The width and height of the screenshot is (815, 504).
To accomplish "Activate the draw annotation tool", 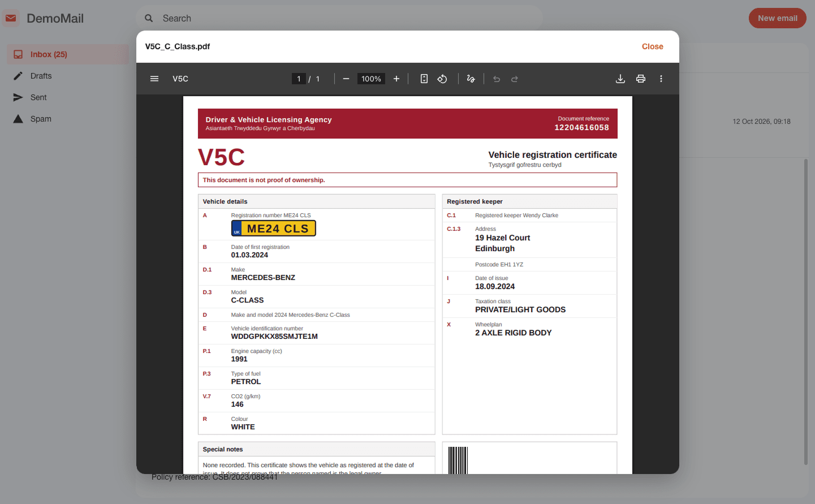I will click(x=471, y=79).
